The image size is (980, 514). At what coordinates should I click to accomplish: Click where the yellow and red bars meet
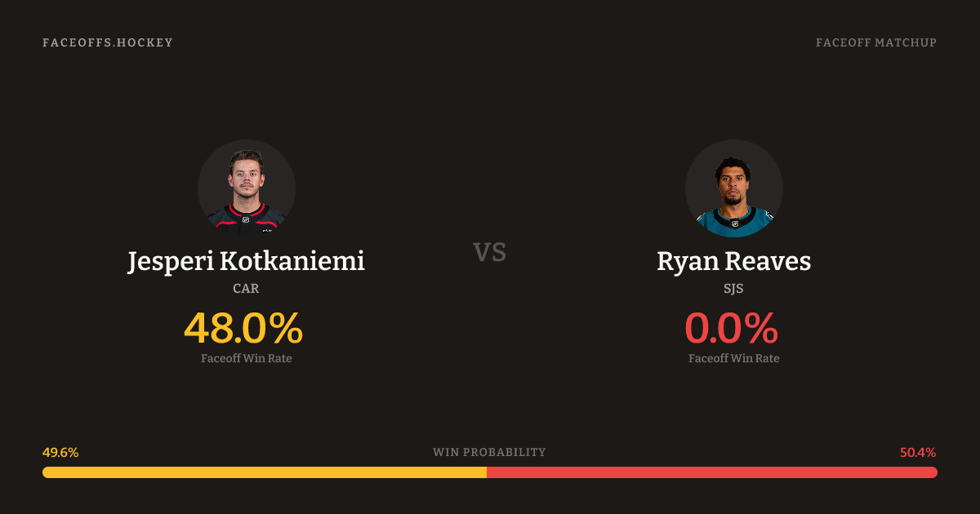[487, 472]
